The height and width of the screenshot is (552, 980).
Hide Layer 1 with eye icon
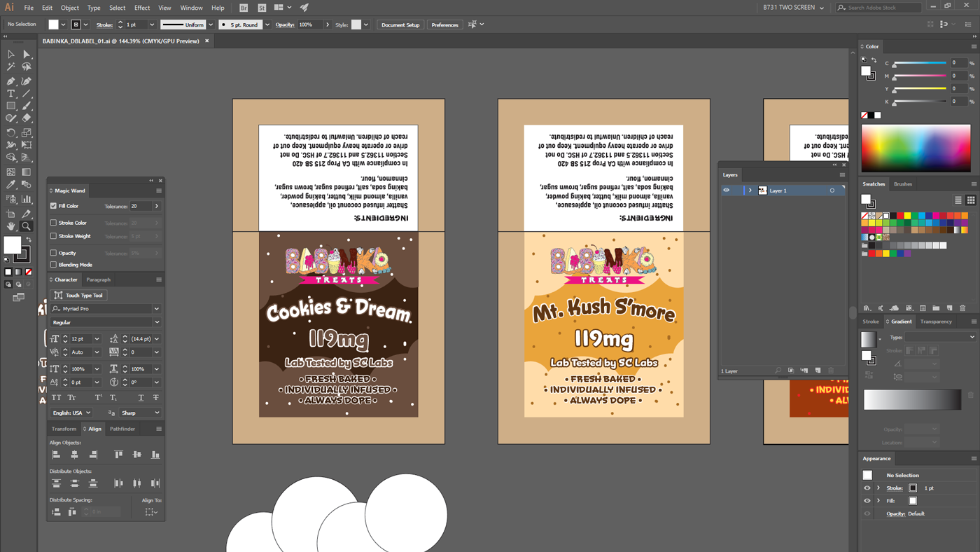726,191
